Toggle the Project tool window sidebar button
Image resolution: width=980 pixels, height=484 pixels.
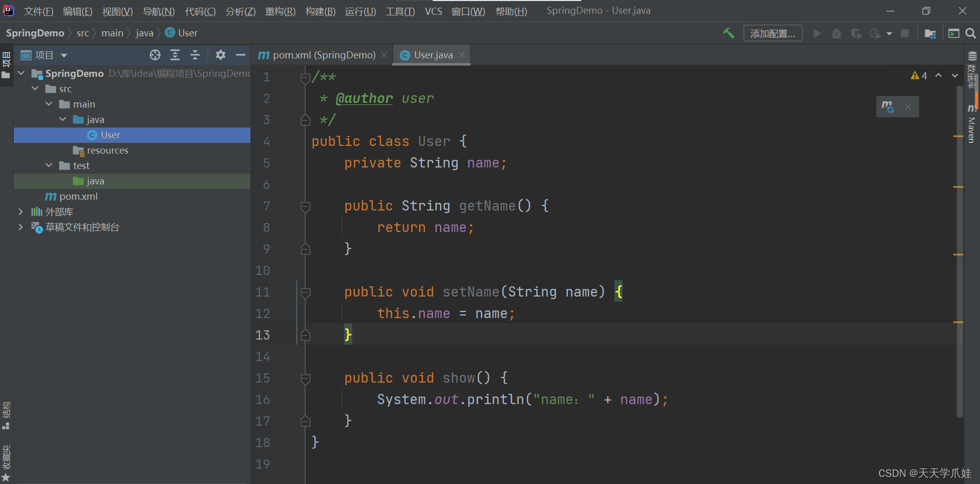click(6, 65)
